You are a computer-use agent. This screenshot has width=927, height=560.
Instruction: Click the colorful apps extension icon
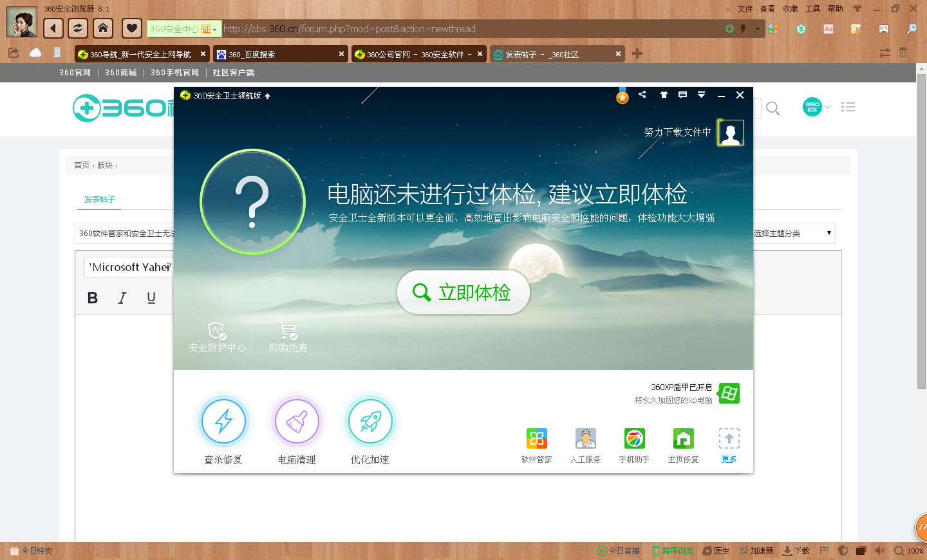pyautogui.click(x=773, y=29)
